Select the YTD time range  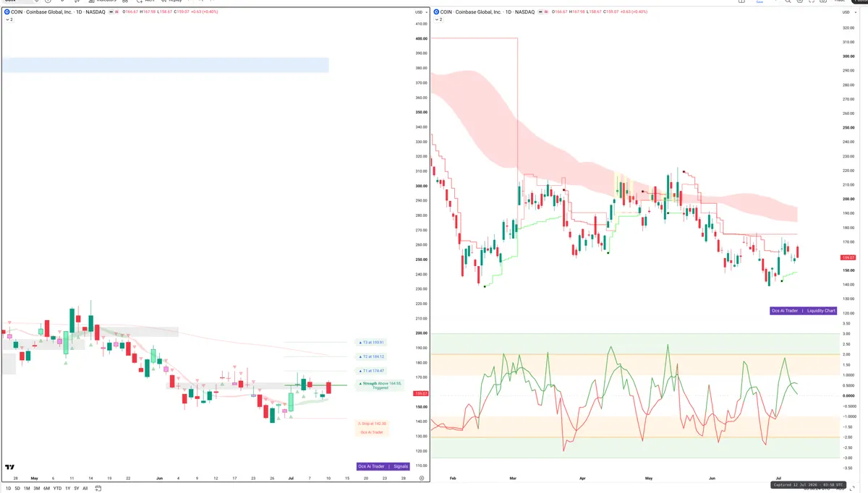point(57,489)
